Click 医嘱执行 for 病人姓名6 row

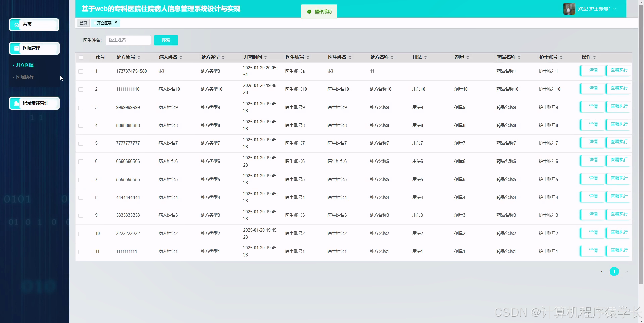618,160
